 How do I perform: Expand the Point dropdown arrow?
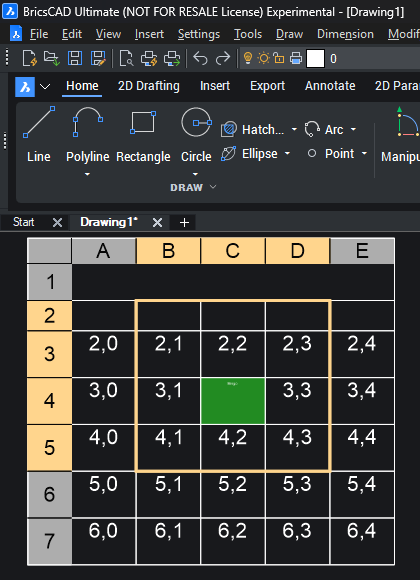[x=364, y=153]
